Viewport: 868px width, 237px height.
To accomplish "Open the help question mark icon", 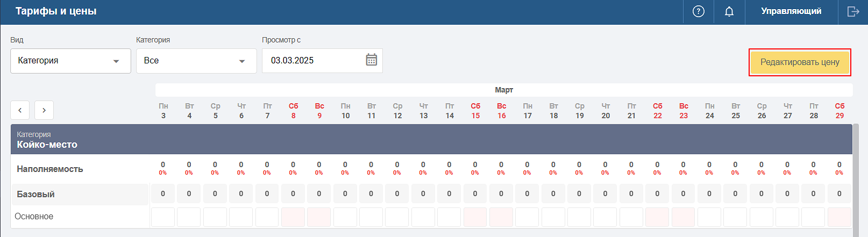I will click(699, 11).
